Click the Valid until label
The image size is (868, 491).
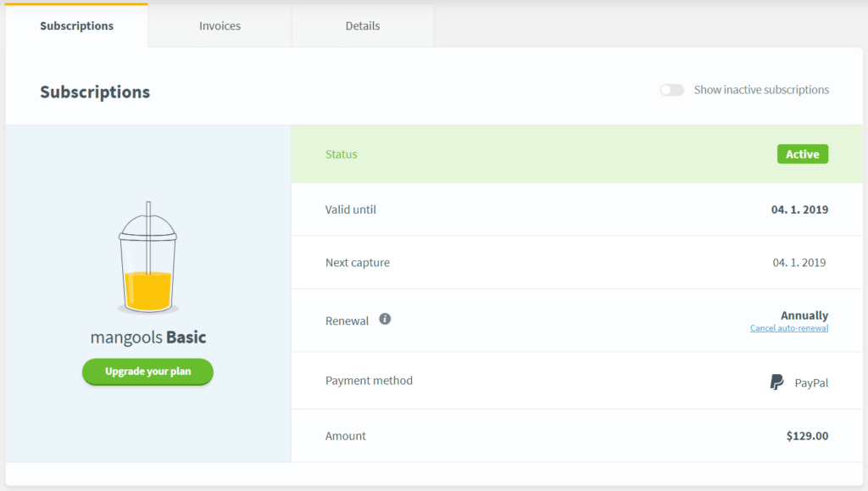[x=350, y=209]
